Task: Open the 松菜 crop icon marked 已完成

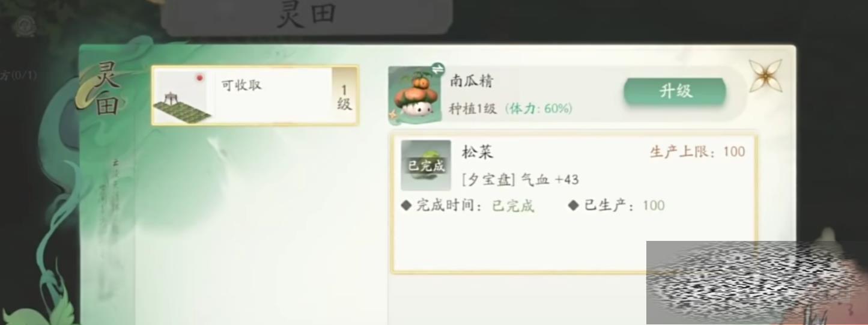Action: click(x=426, y=165)
